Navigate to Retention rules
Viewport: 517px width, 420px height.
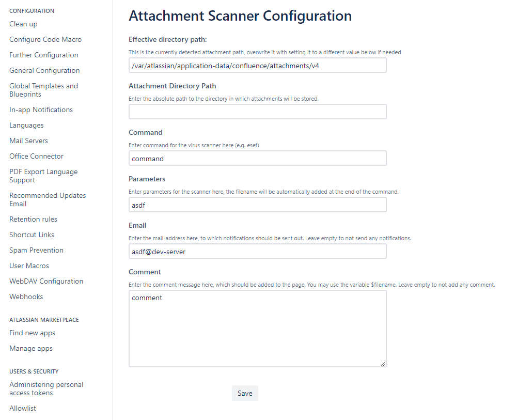click(33, 220)
